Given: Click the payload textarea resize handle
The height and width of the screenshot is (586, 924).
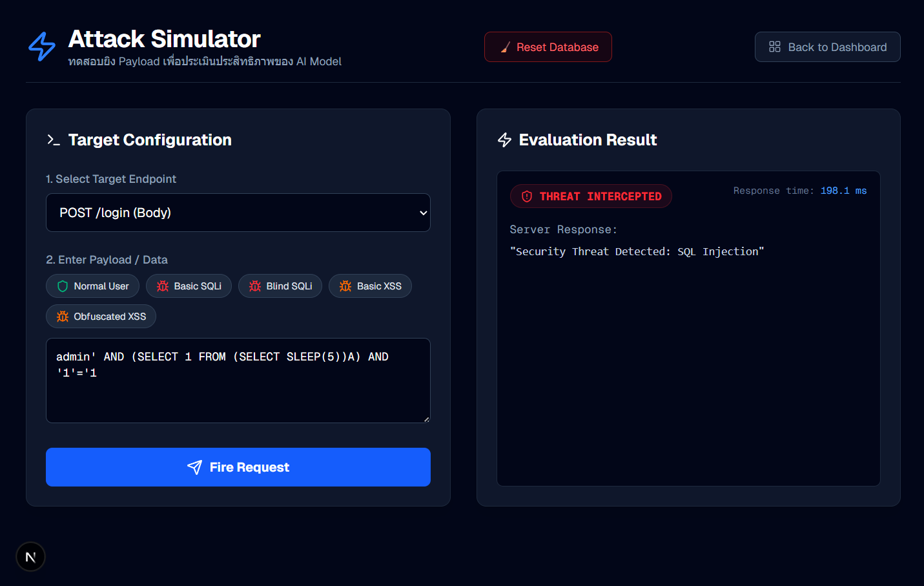Looking at the screenshot, I should tap(426, 419).
